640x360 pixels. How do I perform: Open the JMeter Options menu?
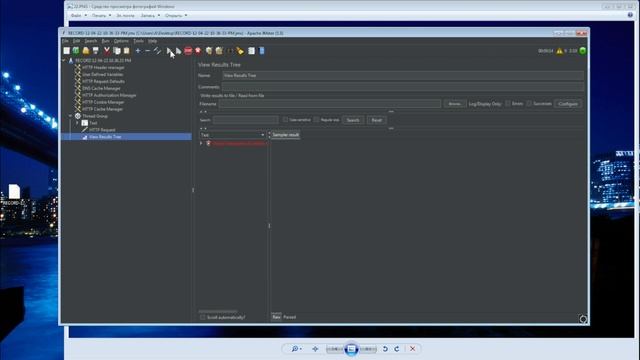121,41
